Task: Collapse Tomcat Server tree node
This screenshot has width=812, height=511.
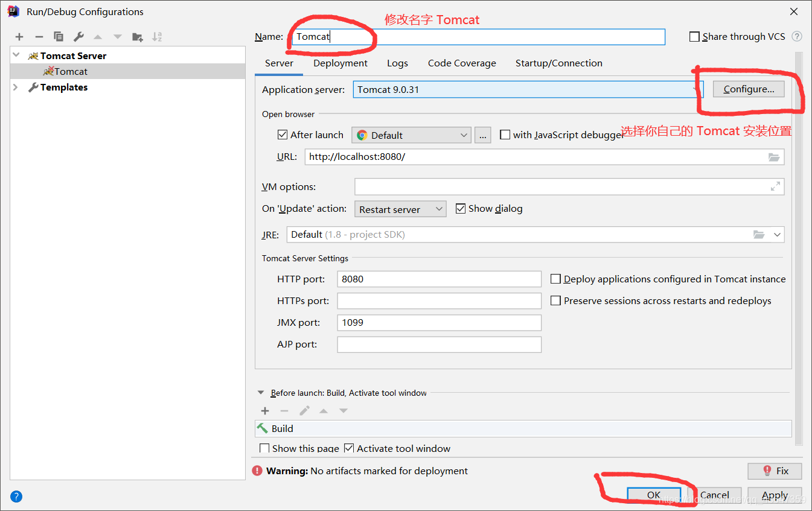Action: [16, 56]
